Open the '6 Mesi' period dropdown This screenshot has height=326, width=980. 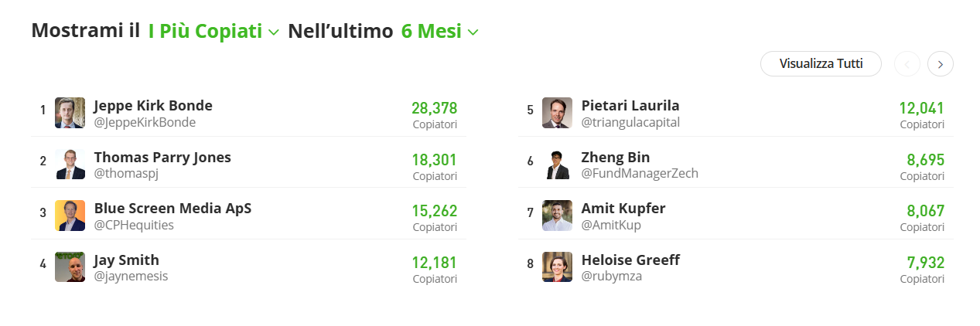click(x=440, y=32)
